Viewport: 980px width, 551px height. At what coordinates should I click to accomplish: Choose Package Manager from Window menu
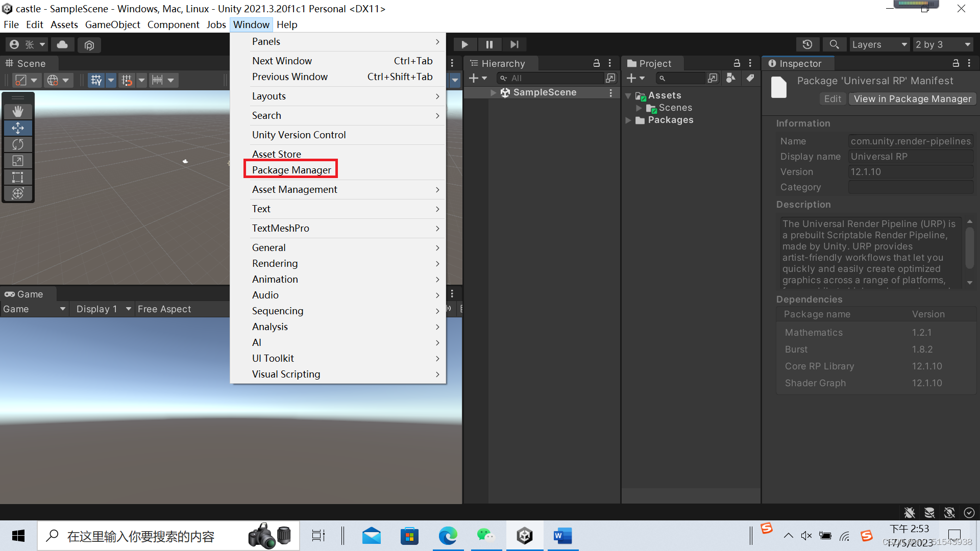[x=291, y=170]
